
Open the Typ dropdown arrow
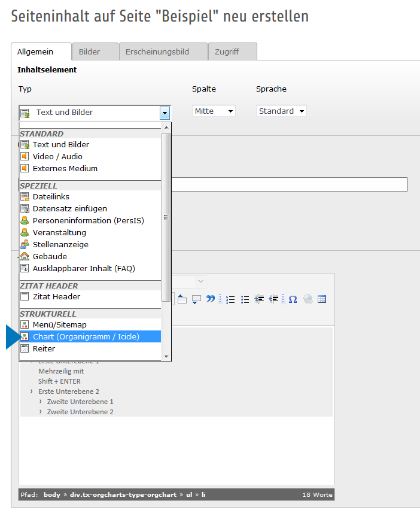point(165,113)
